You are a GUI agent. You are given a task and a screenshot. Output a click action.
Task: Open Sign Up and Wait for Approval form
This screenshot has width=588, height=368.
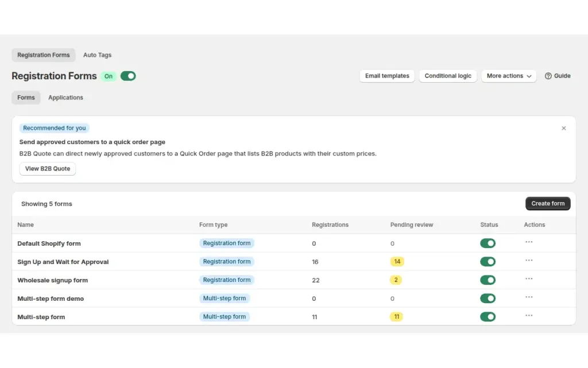[x=63, y=262]
